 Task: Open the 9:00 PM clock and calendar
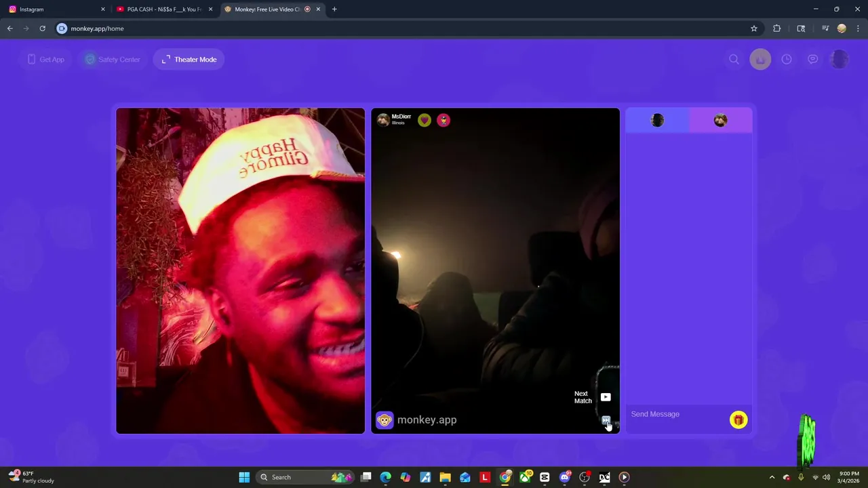coord(849,477)
